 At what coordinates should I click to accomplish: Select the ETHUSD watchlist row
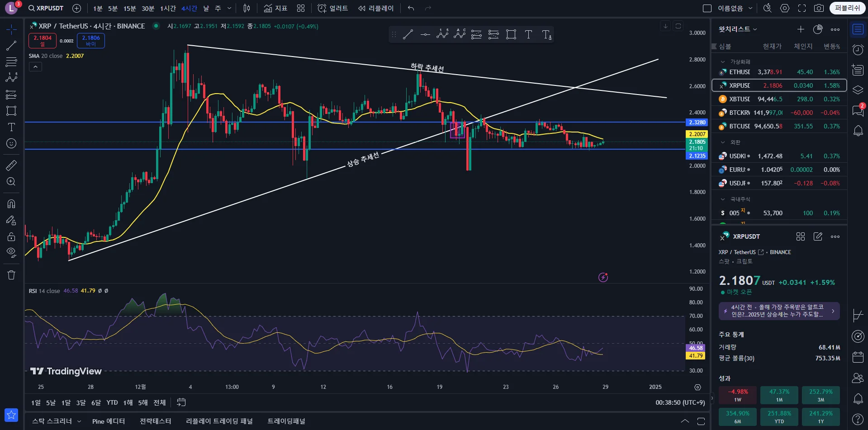tap(779, 72)
